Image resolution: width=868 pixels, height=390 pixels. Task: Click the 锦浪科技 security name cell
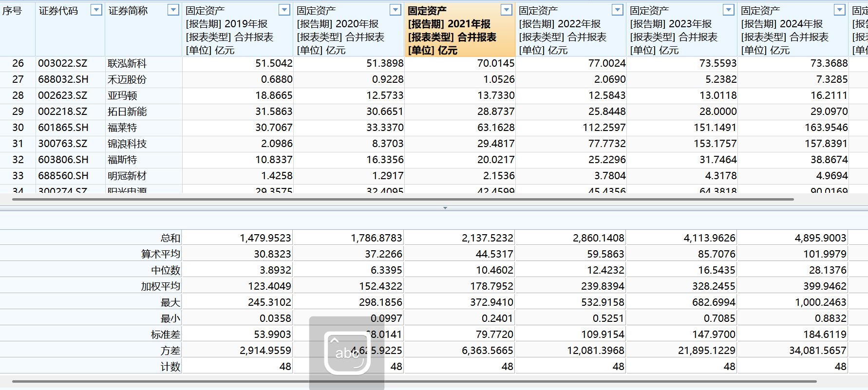[127, 144]
